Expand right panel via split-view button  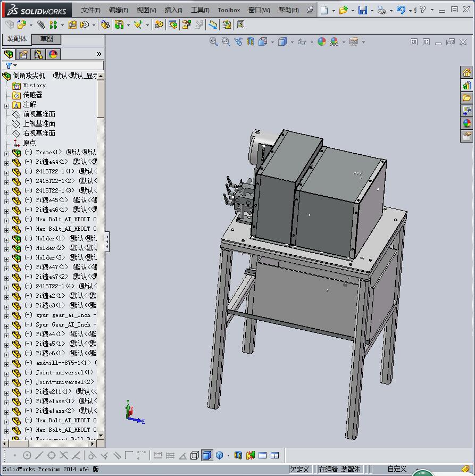[x=427, y=41]
